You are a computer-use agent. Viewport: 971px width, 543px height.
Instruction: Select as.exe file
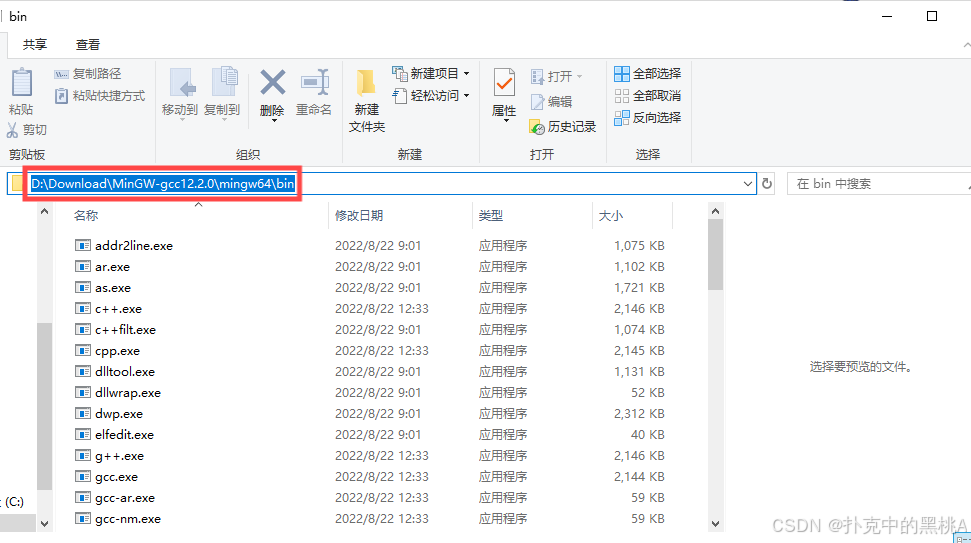click(x=113, y=287)
